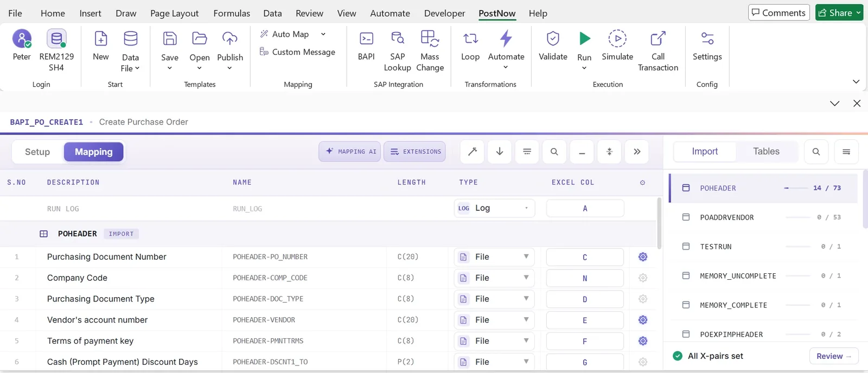The height and width of the screenshot is (373, 868).
Task: Select the Mapping tab
Action: pos(94,152)
